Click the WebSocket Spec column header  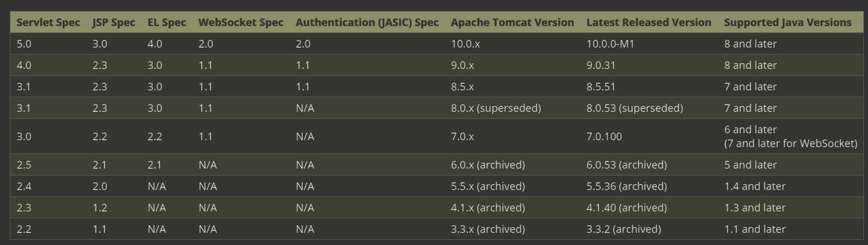241,23
